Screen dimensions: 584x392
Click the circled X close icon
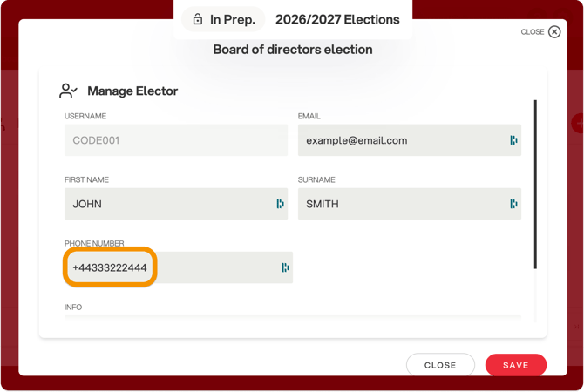coord(554,32)
